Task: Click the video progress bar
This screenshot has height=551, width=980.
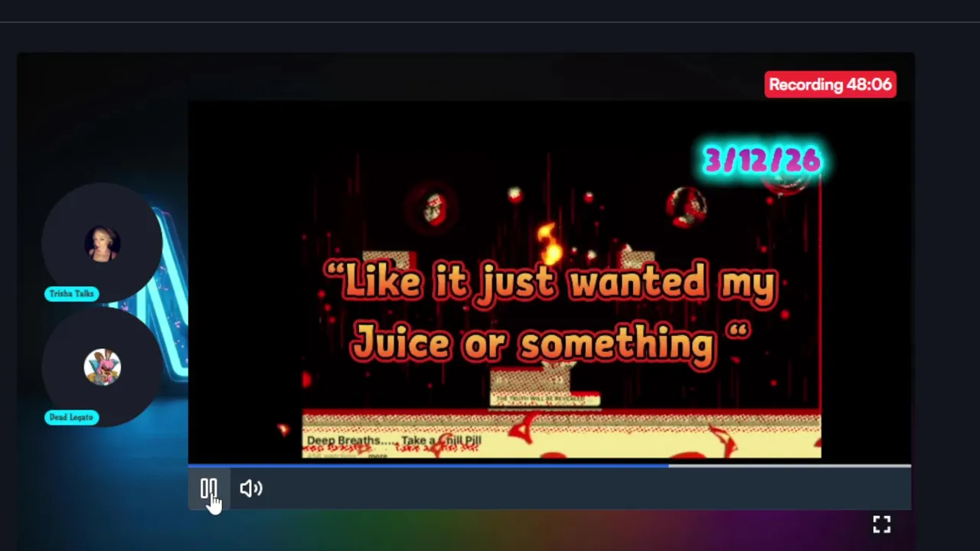Action: point(549,465)
